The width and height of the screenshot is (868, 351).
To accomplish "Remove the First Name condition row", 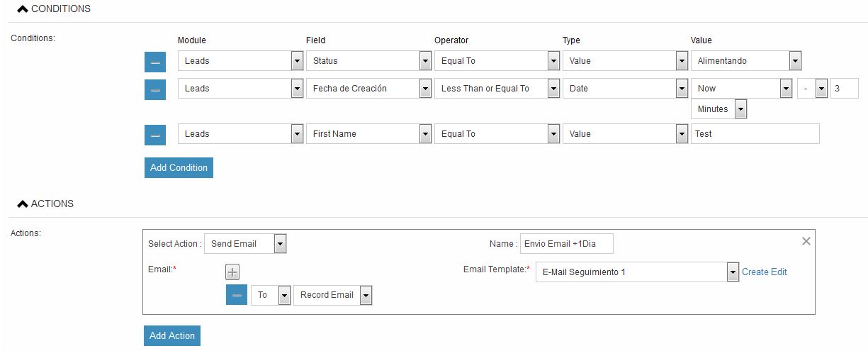I will point(155,135).
